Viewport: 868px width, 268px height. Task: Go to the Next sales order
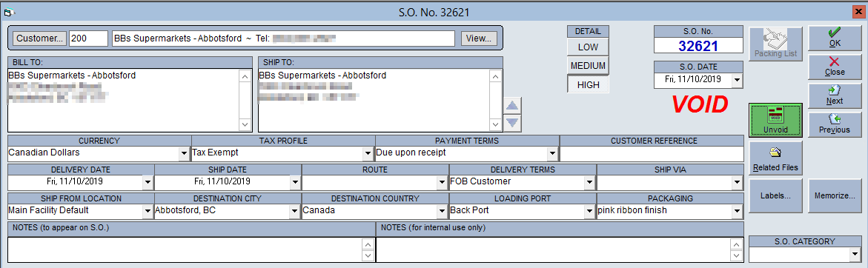tap(834, 96)
